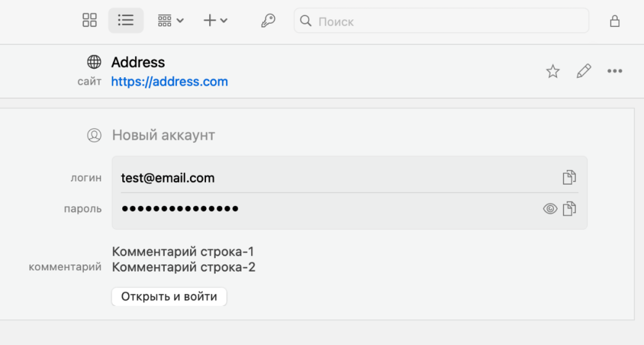
Task: Open the plus add-item dropdown
Action: tap(216, 21)
